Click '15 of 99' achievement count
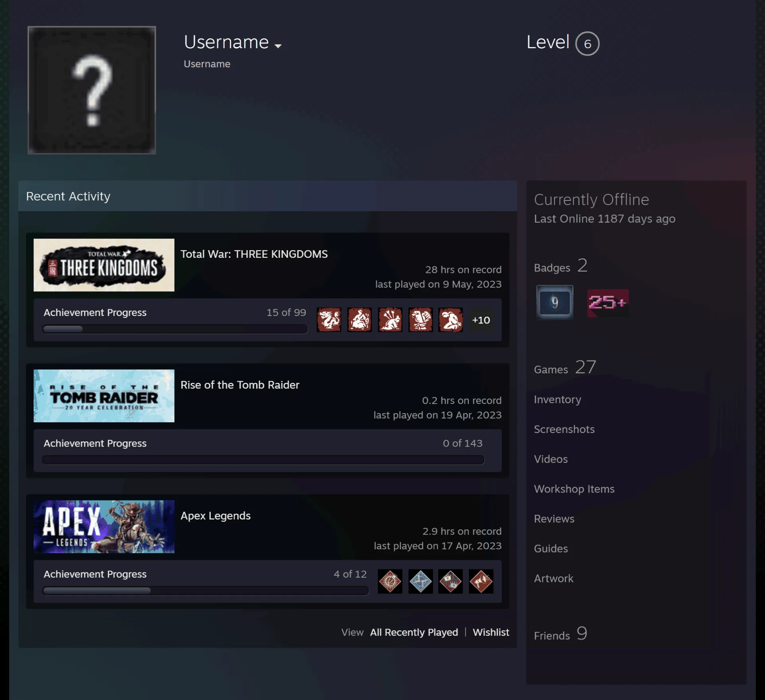Screen dimensions: 765x700 [286, 312]
